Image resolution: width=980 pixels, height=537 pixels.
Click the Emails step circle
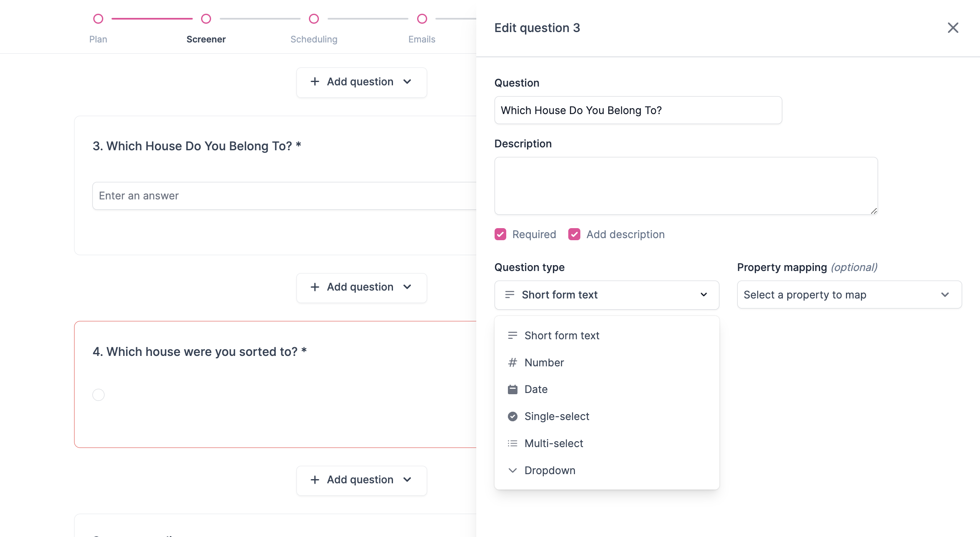pyautogui.click(x=422, y=19)
